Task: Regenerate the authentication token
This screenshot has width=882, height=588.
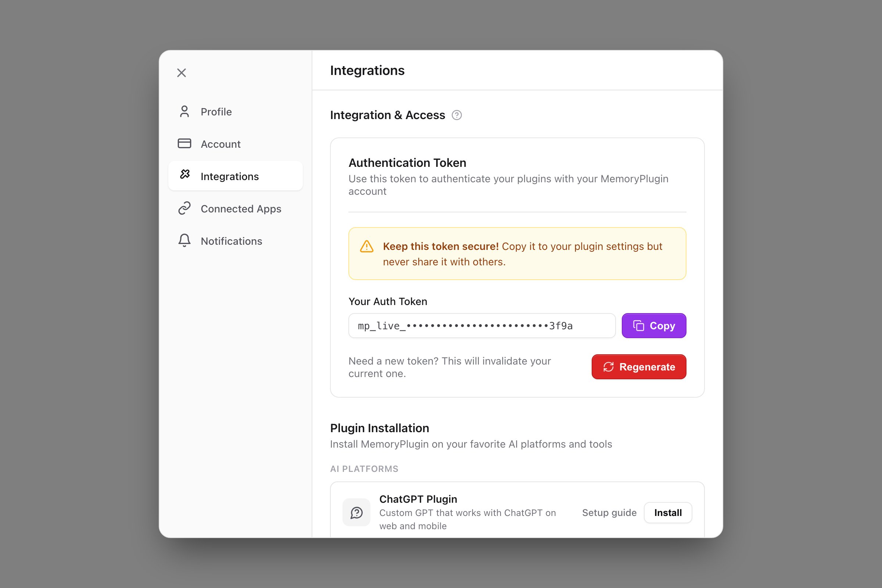Action: [x=639, y=367]
